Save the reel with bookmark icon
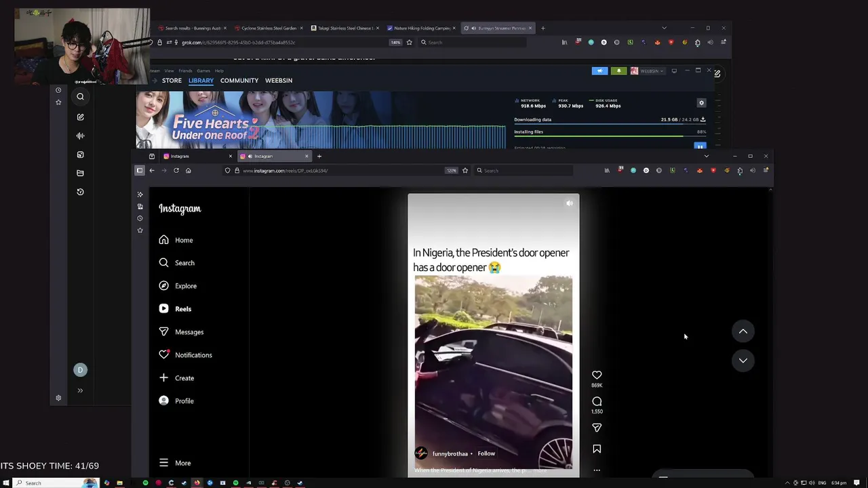The height and width of the screenshot is (488, 868). (x=597, y=449)
